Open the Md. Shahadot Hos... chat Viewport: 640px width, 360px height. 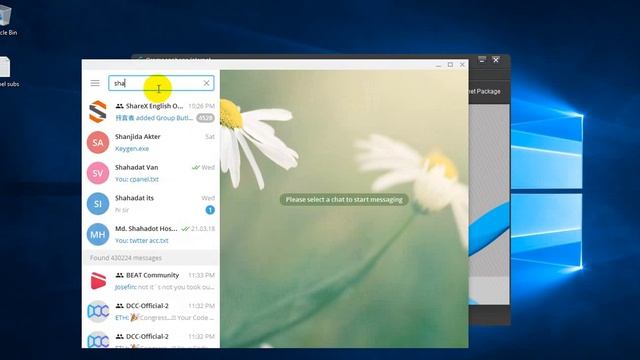151,234
